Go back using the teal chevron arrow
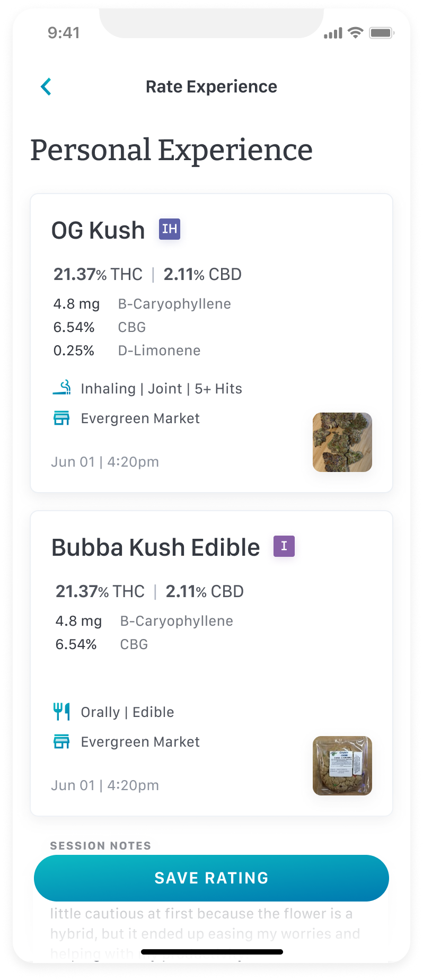423x980 pixels. (46, 86)
